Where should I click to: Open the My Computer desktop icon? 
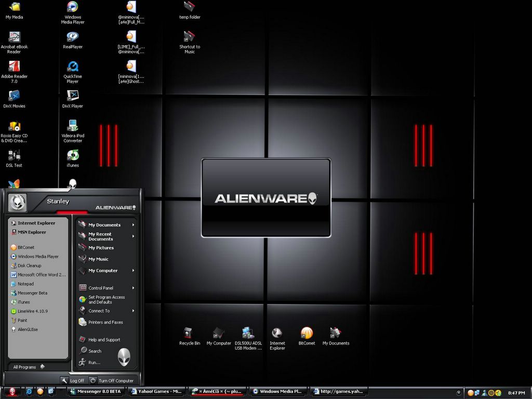(x=219, y=336)
